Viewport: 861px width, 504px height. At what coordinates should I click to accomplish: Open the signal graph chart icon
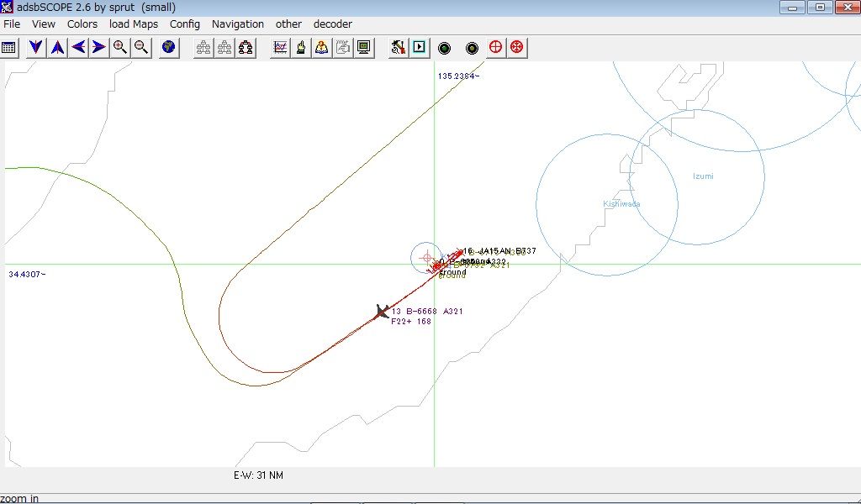tap(278, 47)
